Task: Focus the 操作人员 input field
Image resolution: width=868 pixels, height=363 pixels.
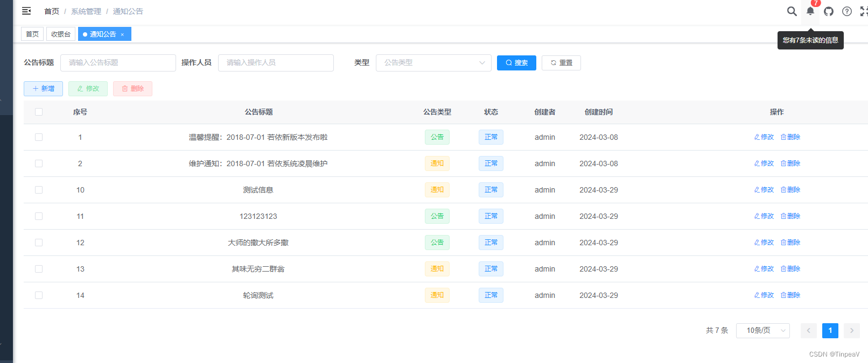Action: [x=276, y=63]
